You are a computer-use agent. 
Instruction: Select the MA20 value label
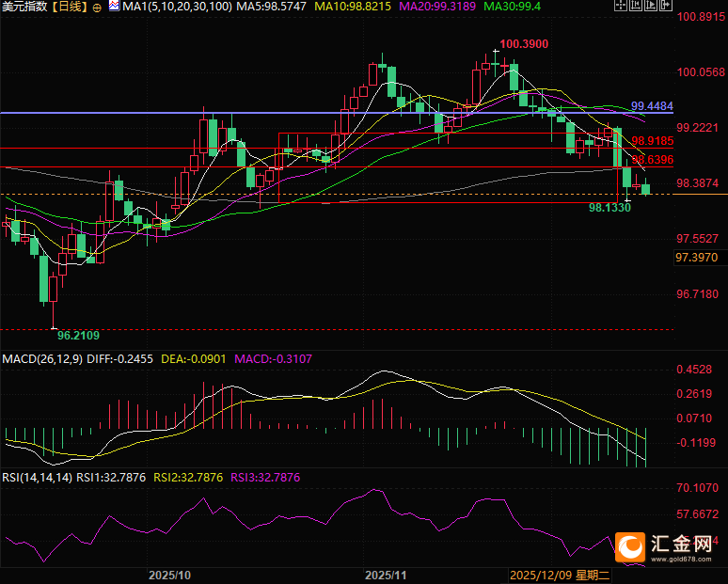[438, 7]
